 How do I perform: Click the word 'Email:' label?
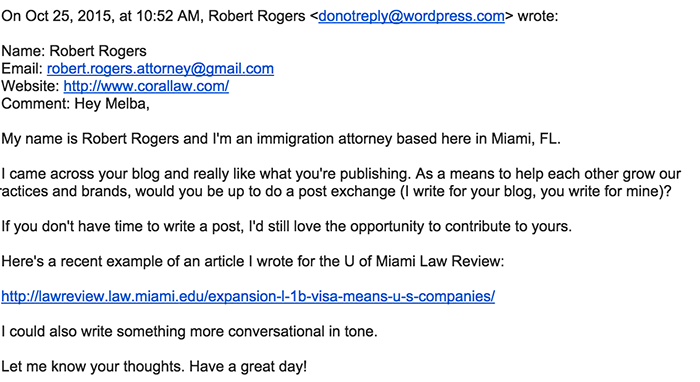[22, 69]
